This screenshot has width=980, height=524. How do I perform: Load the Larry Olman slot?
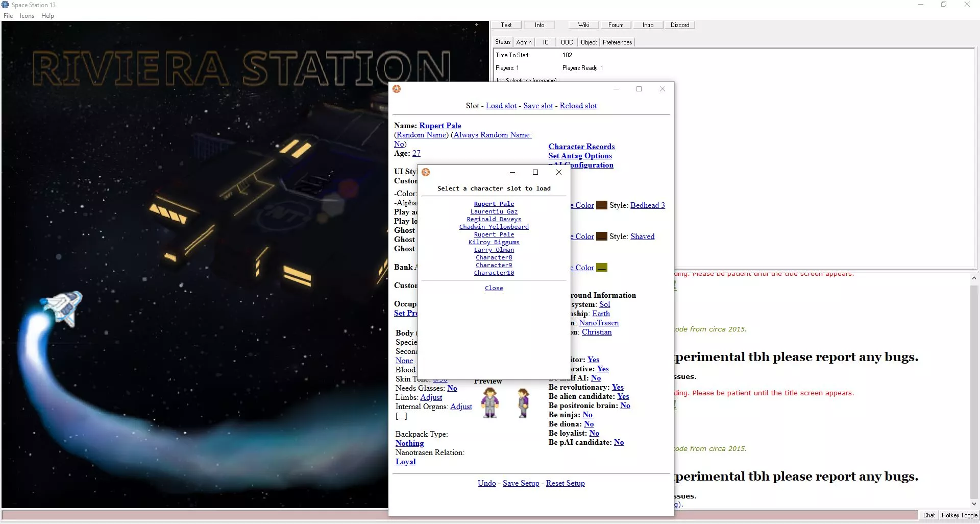(x=494, y=250)
